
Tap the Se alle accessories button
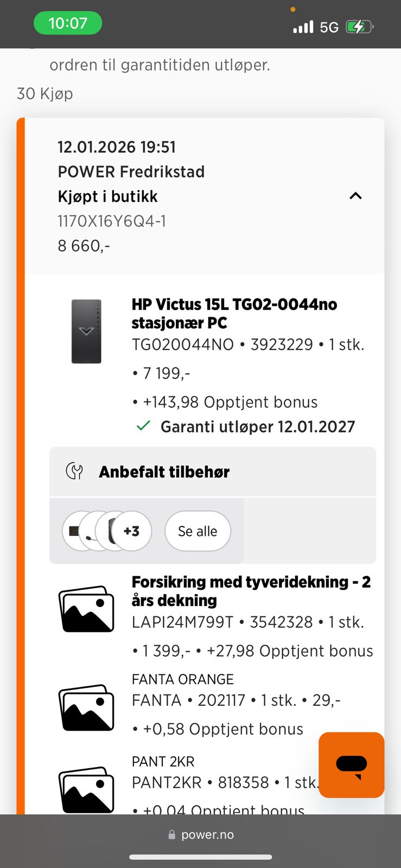click(198, 531)
